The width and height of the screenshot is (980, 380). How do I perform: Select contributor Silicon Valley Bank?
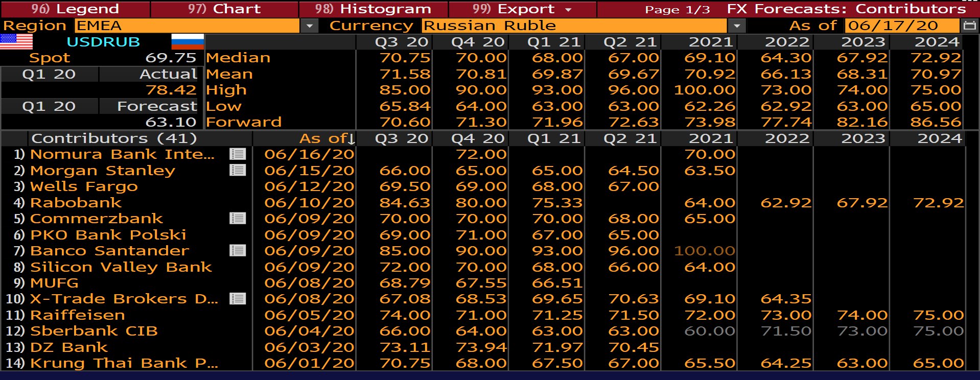pyautogui.click(x=121, y=267)
